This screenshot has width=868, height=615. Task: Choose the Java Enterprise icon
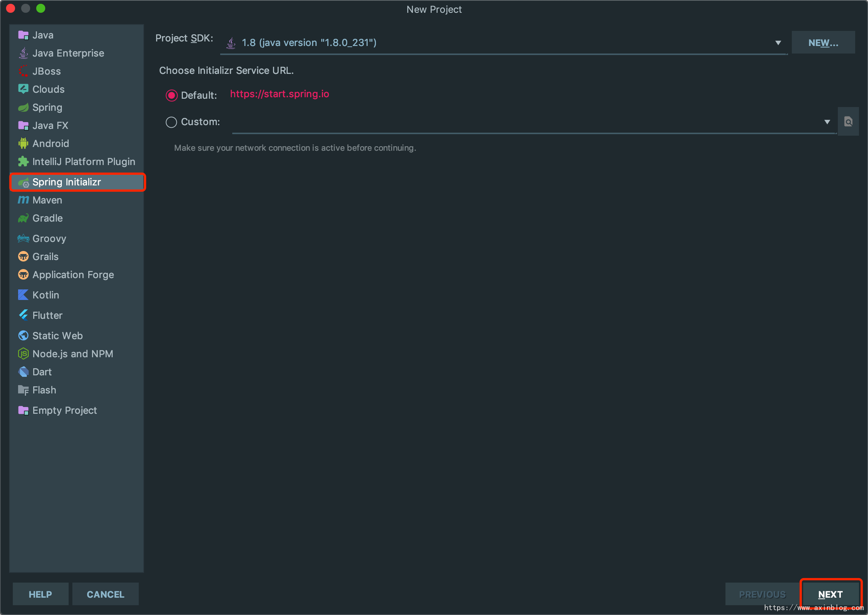23,54
